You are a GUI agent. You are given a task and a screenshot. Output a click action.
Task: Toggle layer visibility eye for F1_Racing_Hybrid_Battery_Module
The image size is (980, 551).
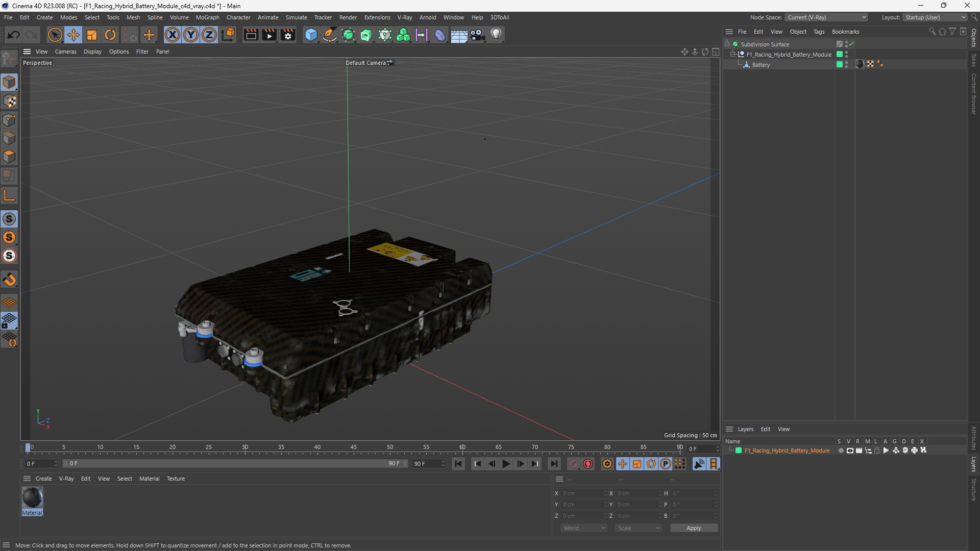pos(850,450)
